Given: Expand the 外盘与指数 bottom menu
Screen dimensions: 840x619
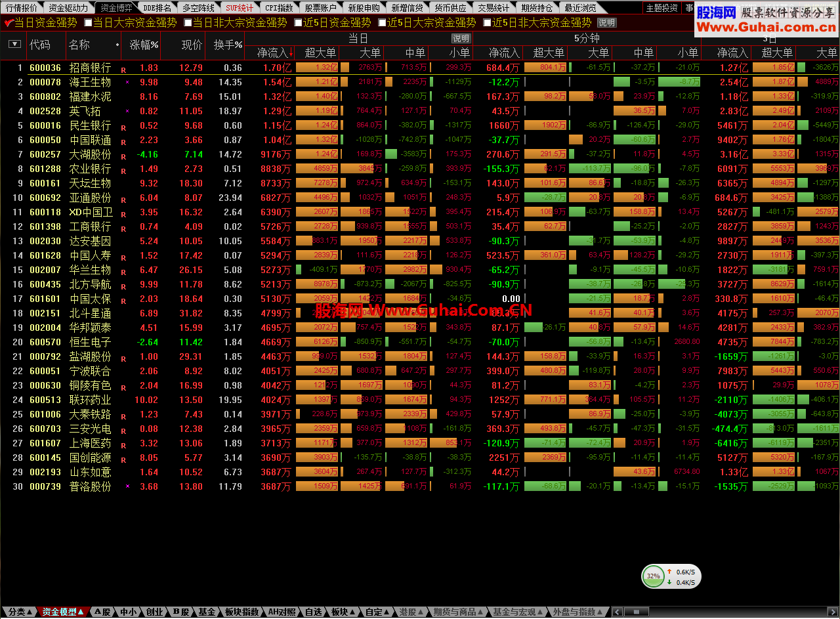Looking at the screenshot, I should point(577,612).
